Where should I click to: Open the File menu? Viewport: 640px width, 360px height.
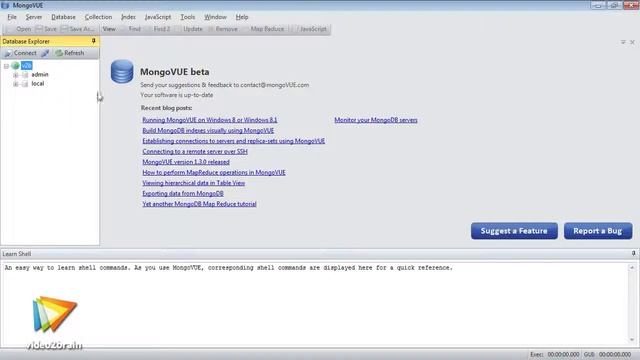point(12,17)
